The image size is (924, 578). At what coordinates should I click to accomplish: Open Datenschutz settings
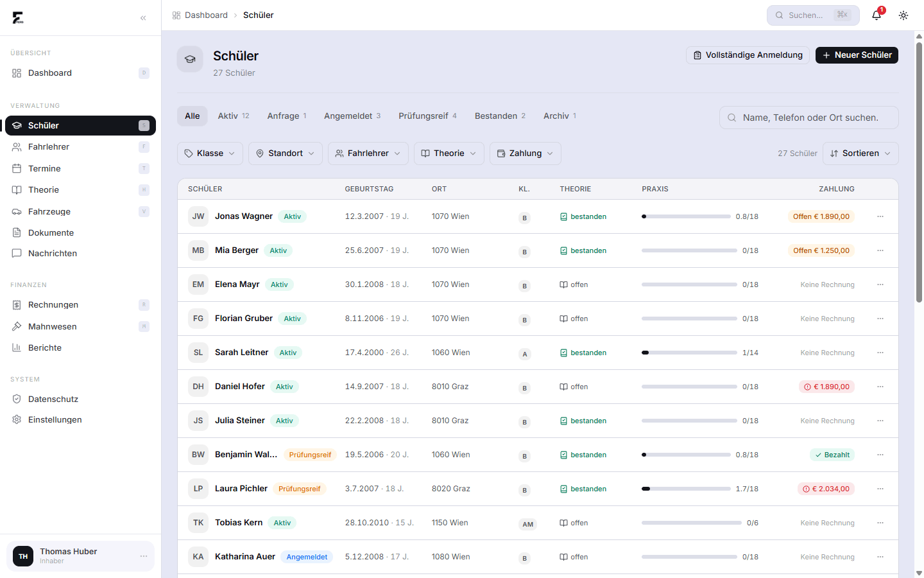[x=80, y=399]
